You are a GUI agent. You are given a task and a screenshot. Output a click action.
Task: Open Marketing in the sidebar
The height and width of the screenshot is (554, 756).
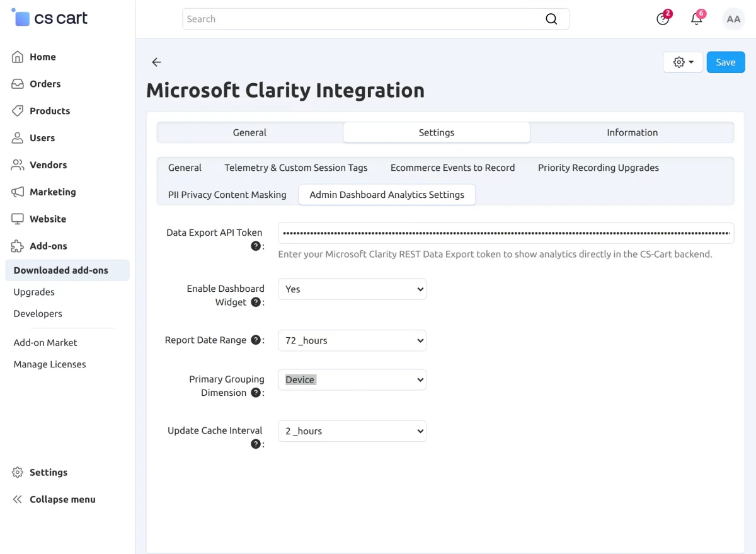53,192
